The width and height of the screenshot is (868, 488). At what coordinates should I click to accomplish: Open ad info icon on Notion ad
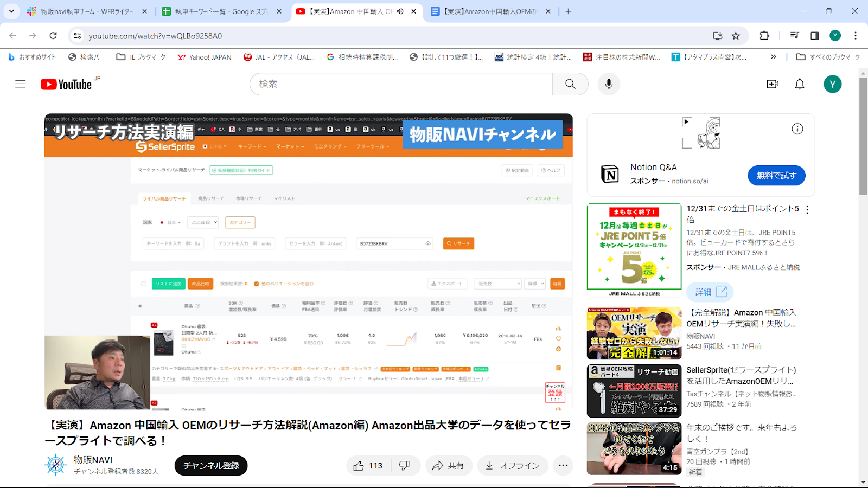[x=797, y=129]
